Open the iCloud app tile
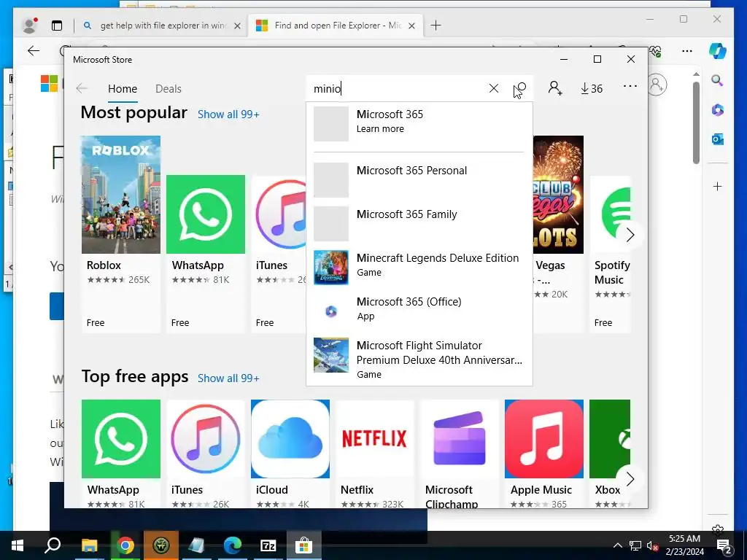This screenshot has height=560, width=747. [x=290, y=454]
